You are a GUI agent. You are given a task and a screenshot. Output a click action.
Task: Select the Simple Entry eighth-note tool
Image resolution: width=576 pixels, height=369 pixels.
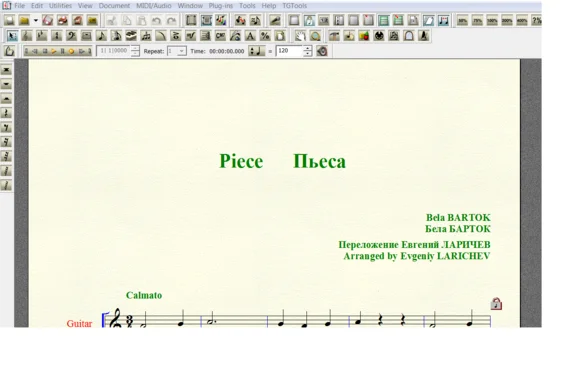click(101, 36)
